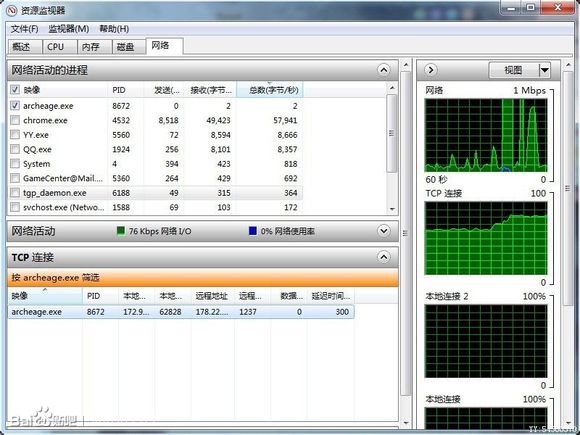Click the green 网络 I/O legend square
This screenshot has width=580, height=435.
(121, 231)
